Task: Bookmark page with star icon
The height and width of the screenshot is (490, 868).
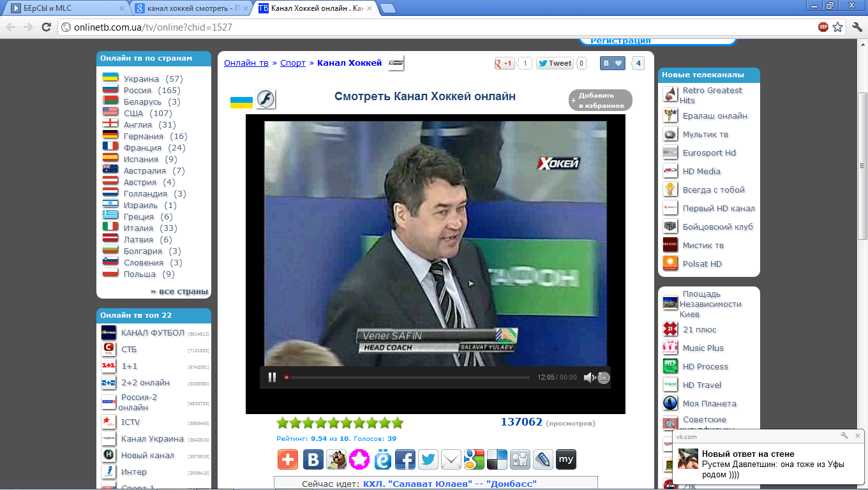Action: pyautogui.click(x=838, y=27)
